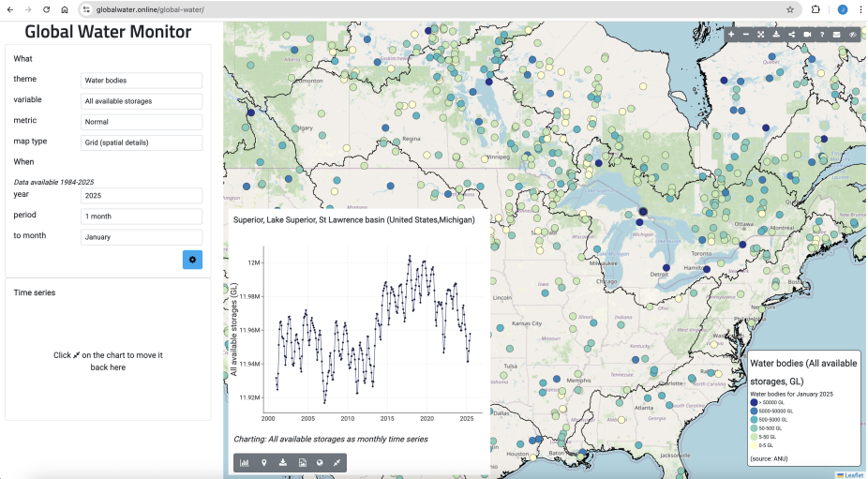Click the Leaflet attribution link

point(853,474)
